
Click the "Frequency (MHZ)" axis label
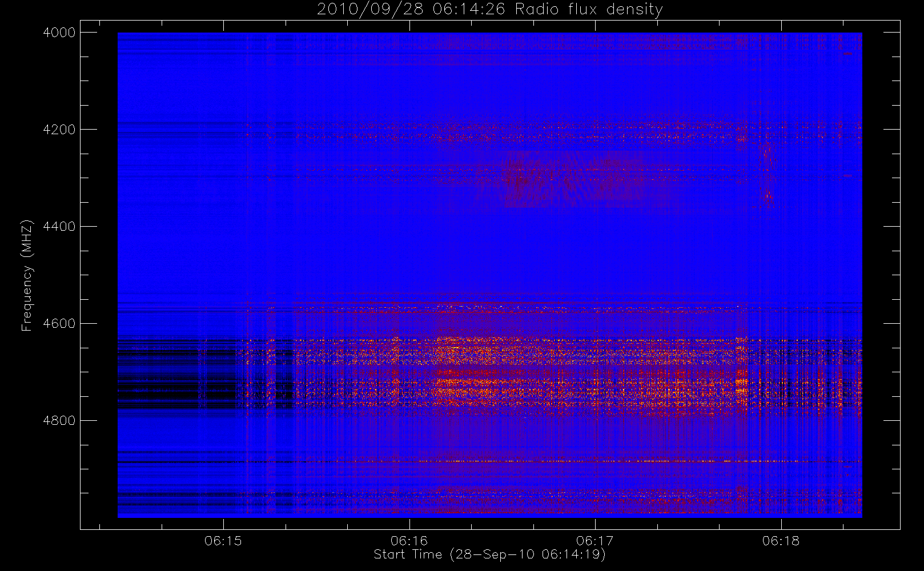(x=27, y=275)
